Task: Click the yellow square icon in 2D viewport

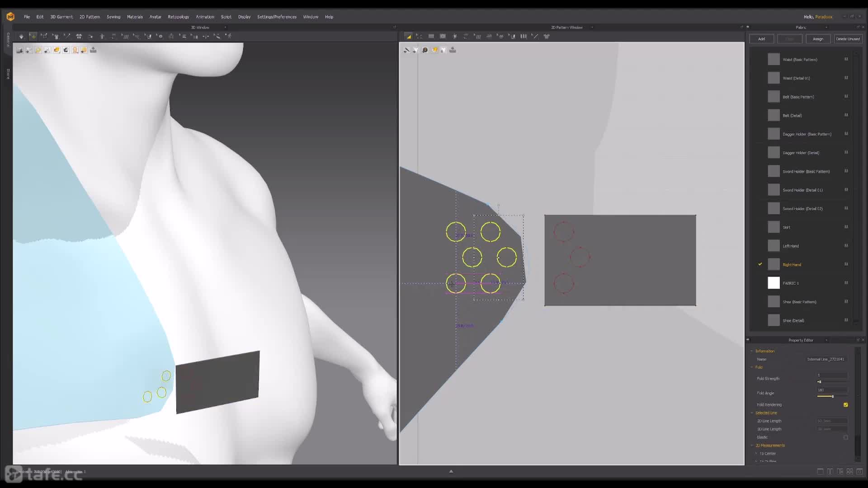Action: coord(434,50)
